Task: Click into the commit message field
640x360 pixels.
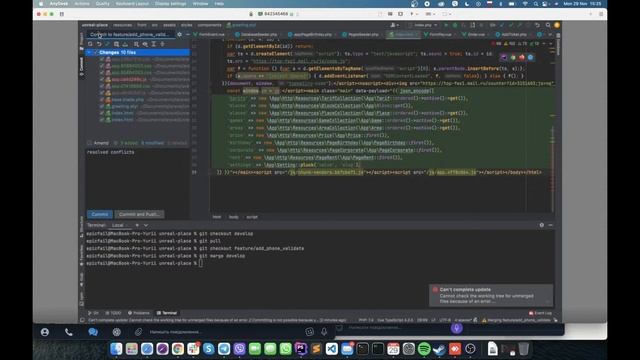Action: [137, 178]
